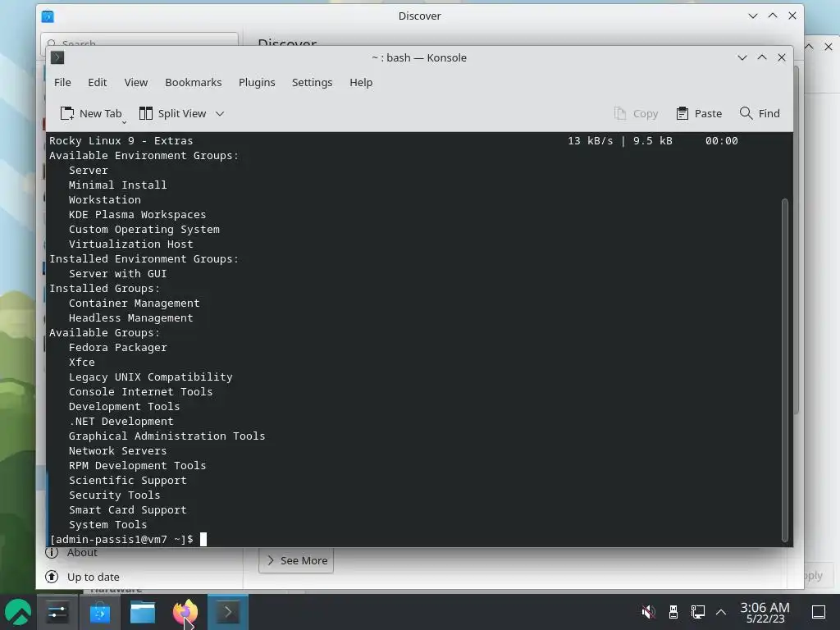Click 'Minimal Install' line in terminal

point(118,185)
